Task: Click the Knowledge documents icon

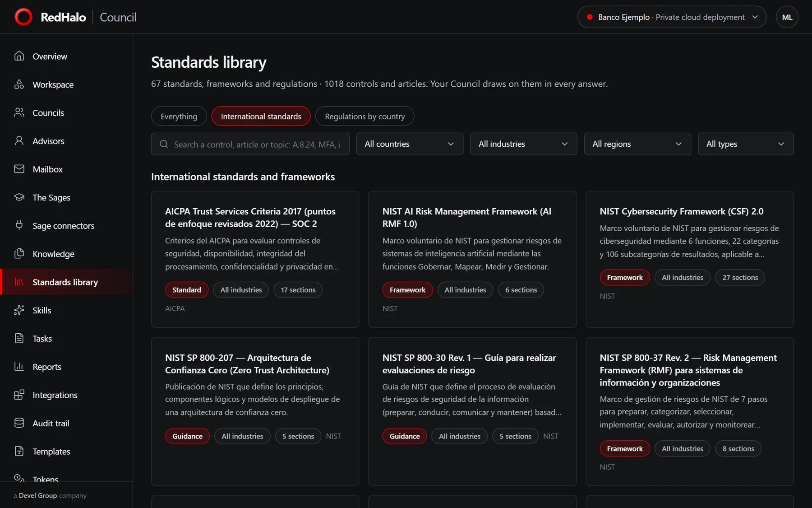Action: (x=19, y=254)
